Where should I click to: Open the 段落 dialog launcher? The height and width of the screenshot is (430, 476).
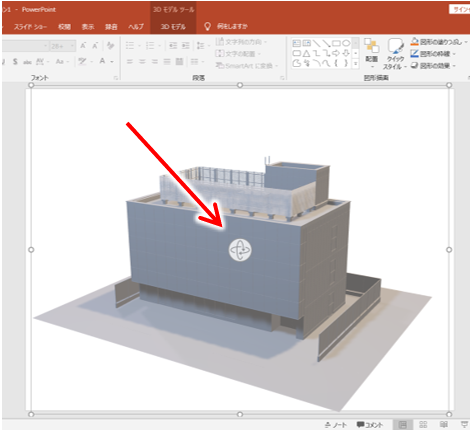282,78
